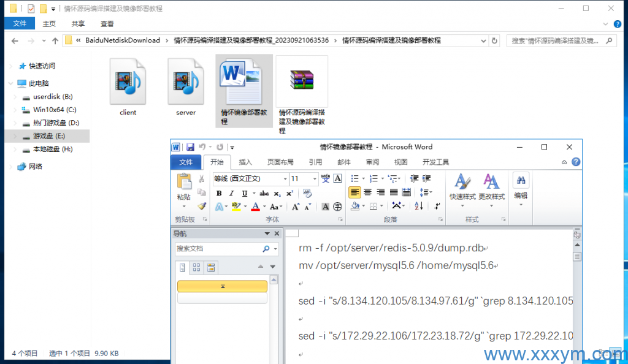The width and height of the screenshot is (628, 364).
Task: Click the Save icon on Quick Access toolbar
Action: [x=191, y=147]
